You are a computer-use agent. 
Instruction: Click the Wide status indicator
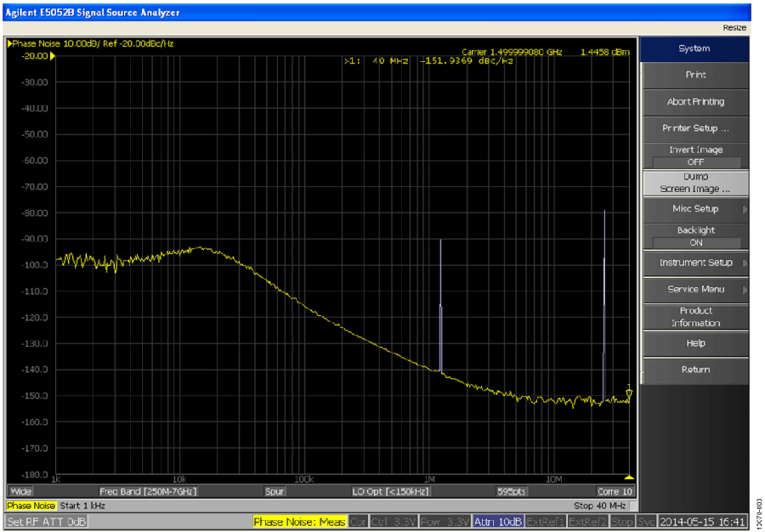20,491
